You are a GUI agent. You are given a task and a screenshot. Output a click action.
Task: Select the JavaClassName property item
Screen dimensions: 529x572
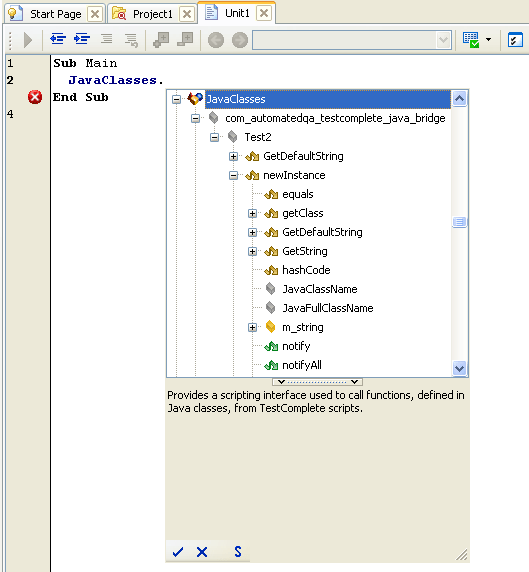[x=320, y=289]
